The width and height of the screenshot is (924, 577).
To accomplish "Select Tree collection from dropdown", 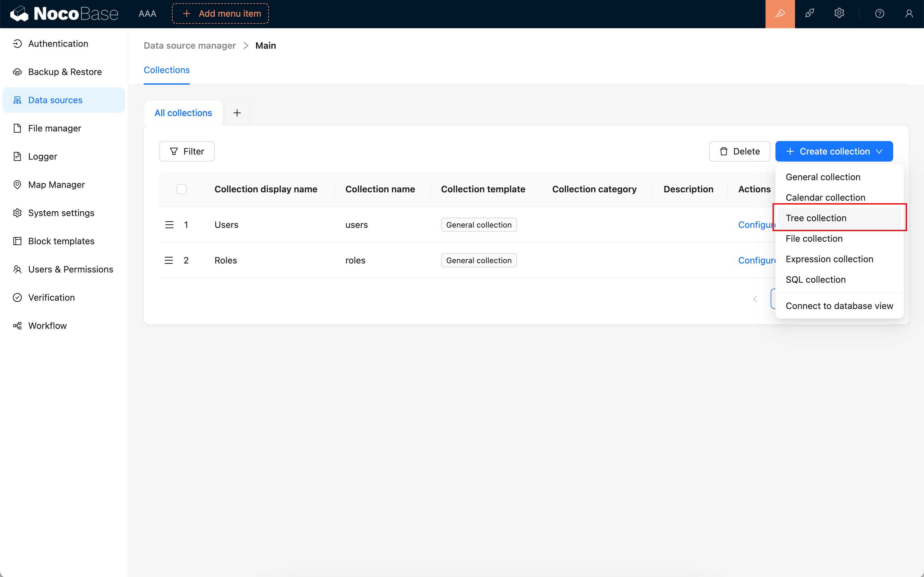I will tap(816, 218).
